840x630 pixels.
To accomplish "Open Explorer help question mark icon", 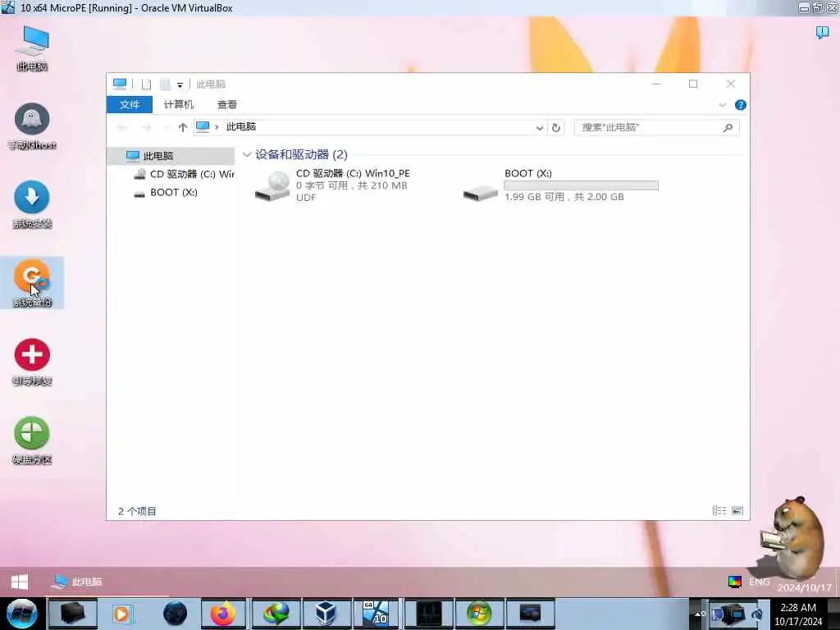I will (x=741, y=105).
